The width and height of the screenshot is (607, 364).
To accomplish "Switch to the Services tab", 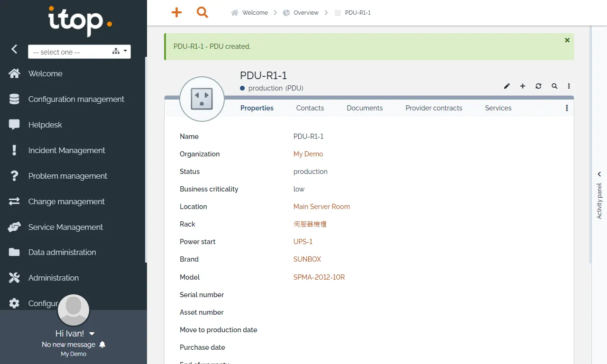I will click(x=498, y=108).
